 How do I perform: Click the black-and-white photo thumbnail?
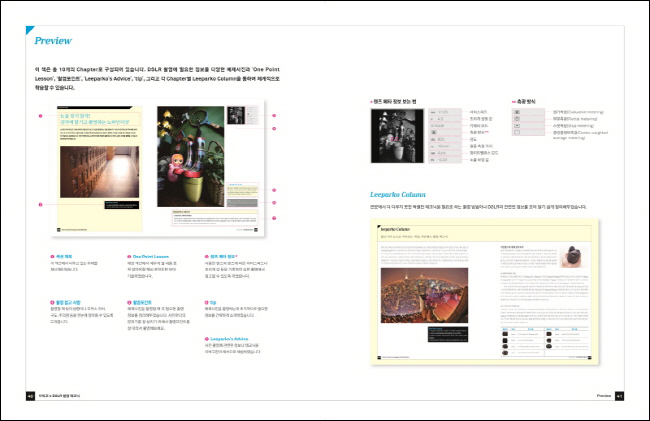coord(397,134)
